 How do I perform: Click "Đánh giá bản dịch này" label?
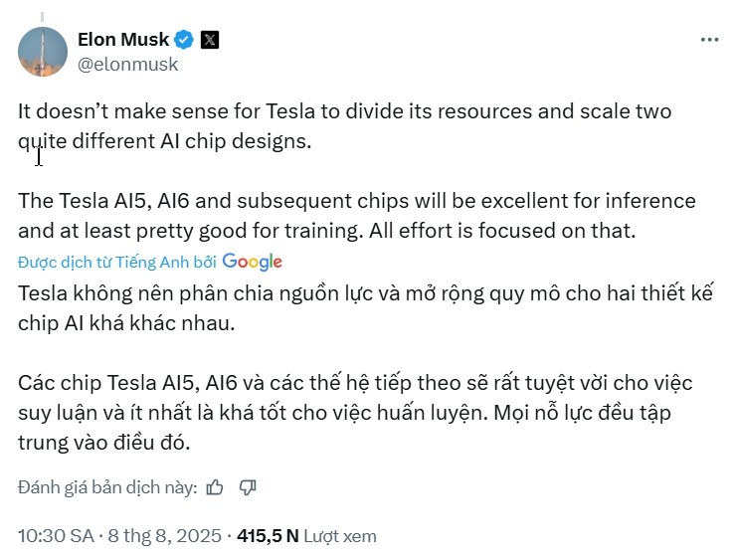click(x=106, y=487)
